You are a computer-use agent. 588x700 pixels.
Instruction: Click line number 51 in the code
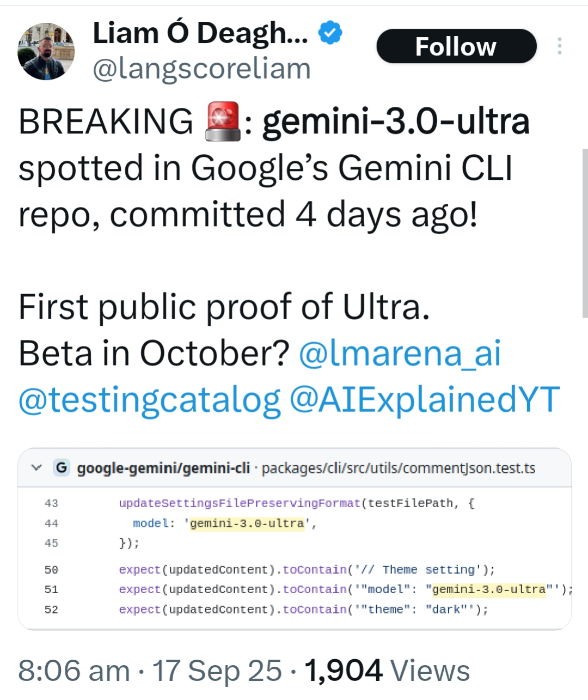(x=52, y=589)
